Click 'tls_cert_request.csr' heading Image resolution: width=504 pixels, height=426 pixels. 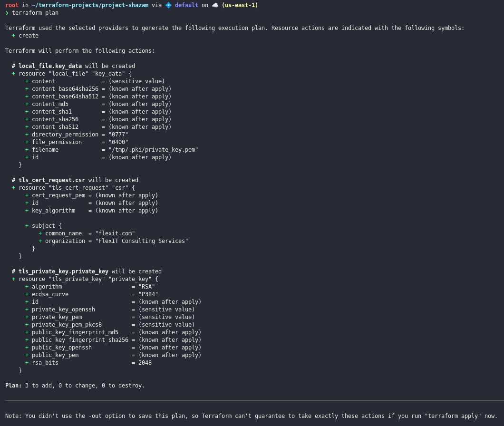tap(52, 180)
